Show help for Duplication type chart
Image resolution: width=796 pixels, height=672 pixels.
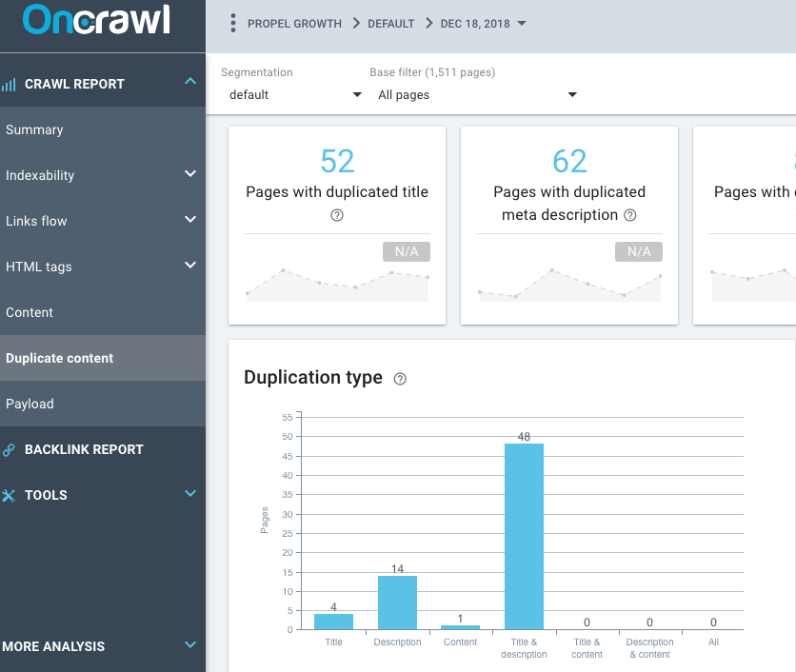point(400,379)
